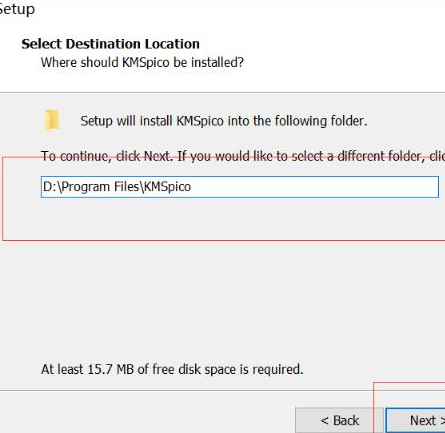Click the separator line below the header
The height and width of the screenshot is (433, 445).
[222, 92]
